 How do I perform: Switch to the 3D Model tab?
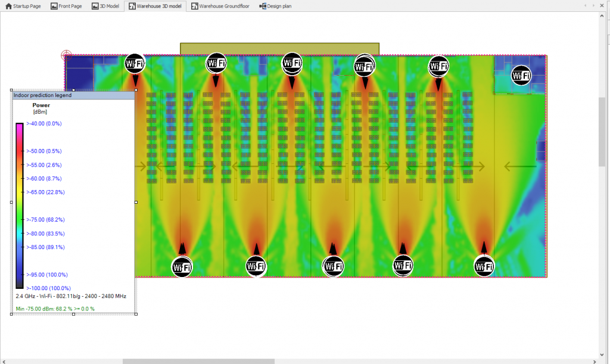pyautogui.click(x=105, y=6)
